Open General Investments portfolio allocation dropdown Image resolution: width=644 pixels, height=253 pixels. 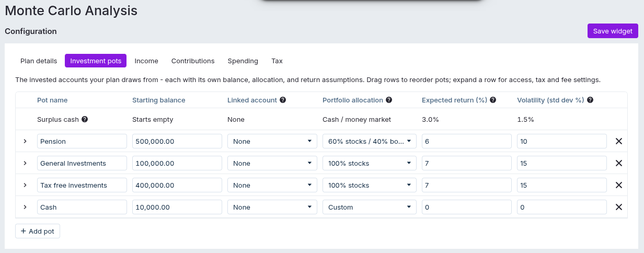pyautogui.click(x=370, y=163)
